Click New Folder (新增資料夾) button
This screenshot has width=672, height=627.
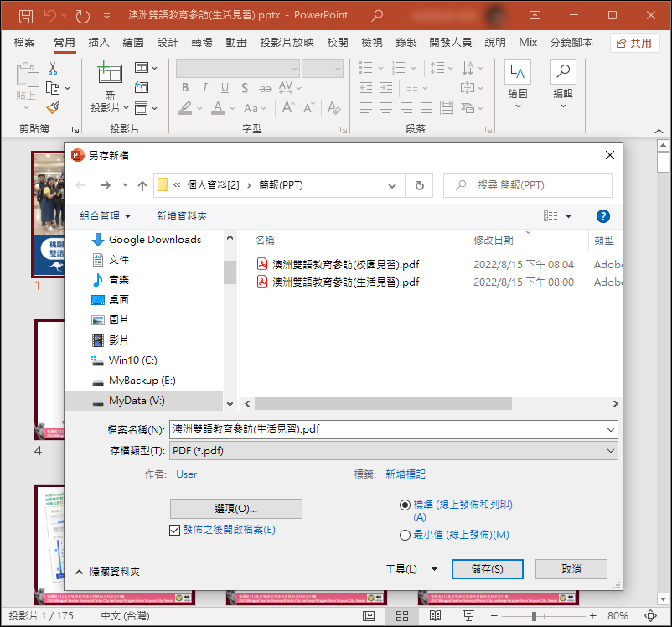182,216
